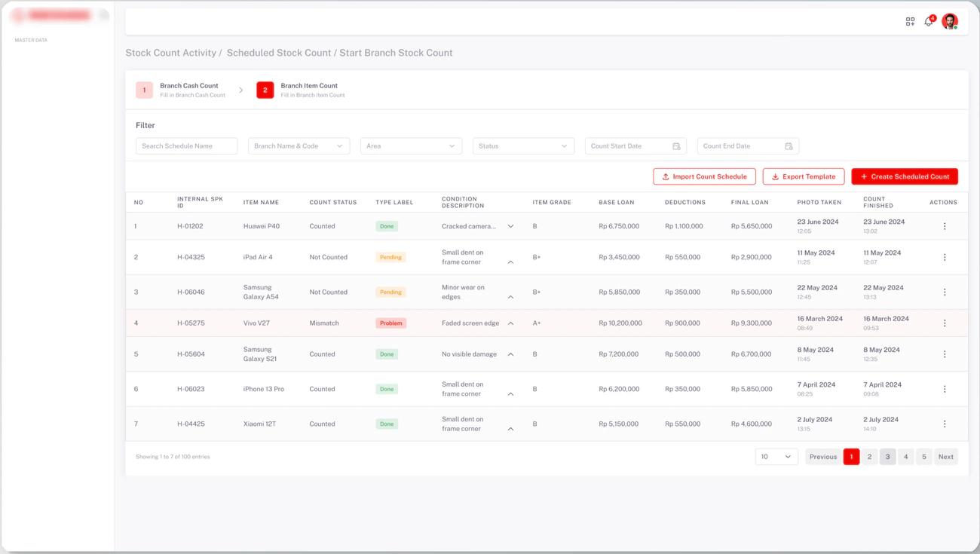
Task: Collapse Vivo V27 condition description
Action: click(510, 323)
